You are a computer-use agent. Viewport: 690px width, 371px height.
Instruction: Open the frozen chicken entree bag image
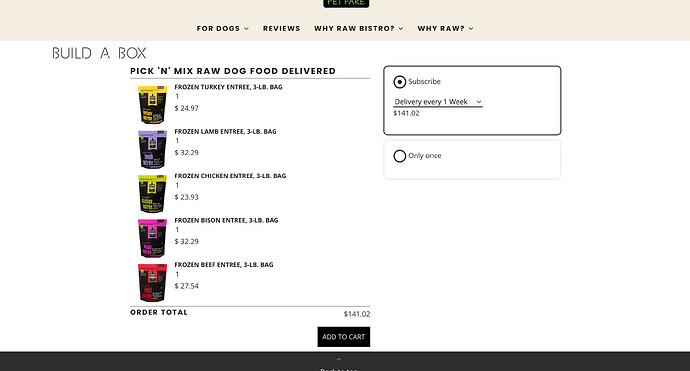pos(152,194)
